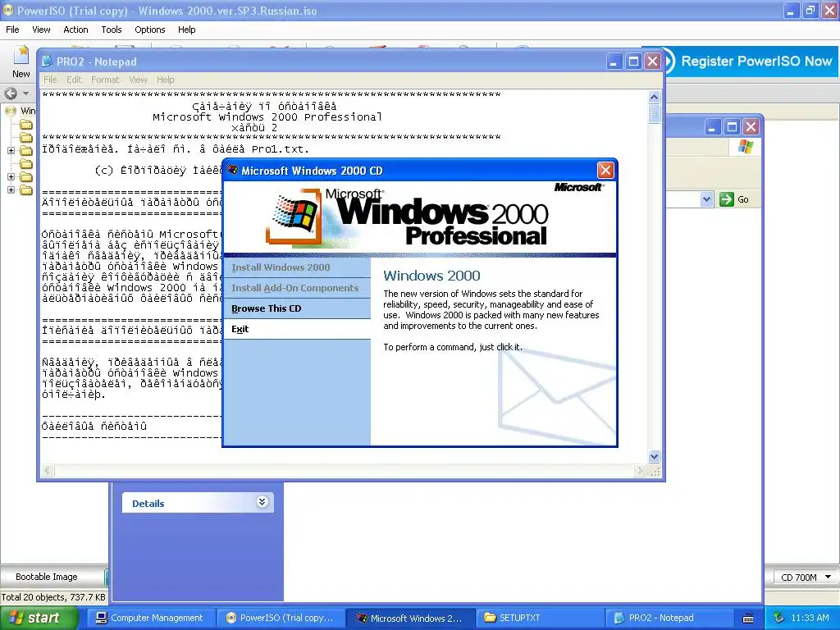Click Register PowerISO Now banner
Screen dimensions: 840x630
(750, 61)
